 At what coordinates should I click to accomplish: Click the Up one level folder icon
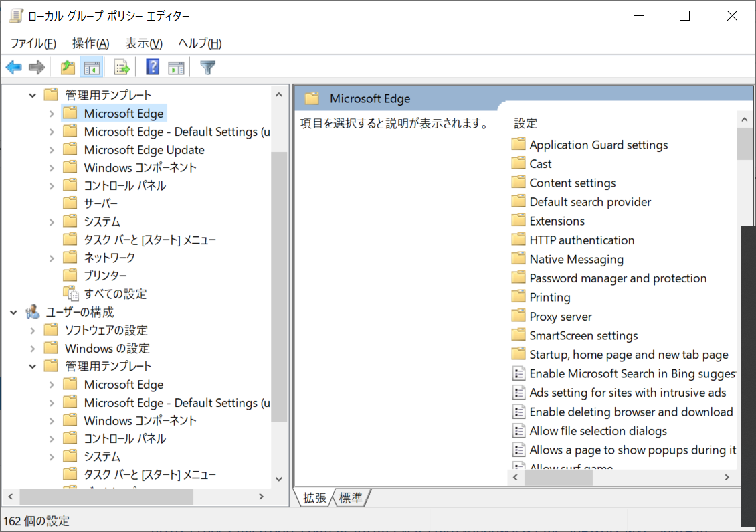click(x=68, y=67)
